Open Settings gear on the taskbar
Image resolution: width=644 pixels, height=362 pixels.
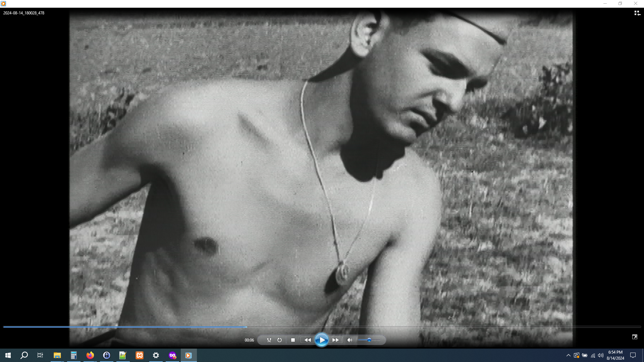pyautogui.click(x=156, y=355)
